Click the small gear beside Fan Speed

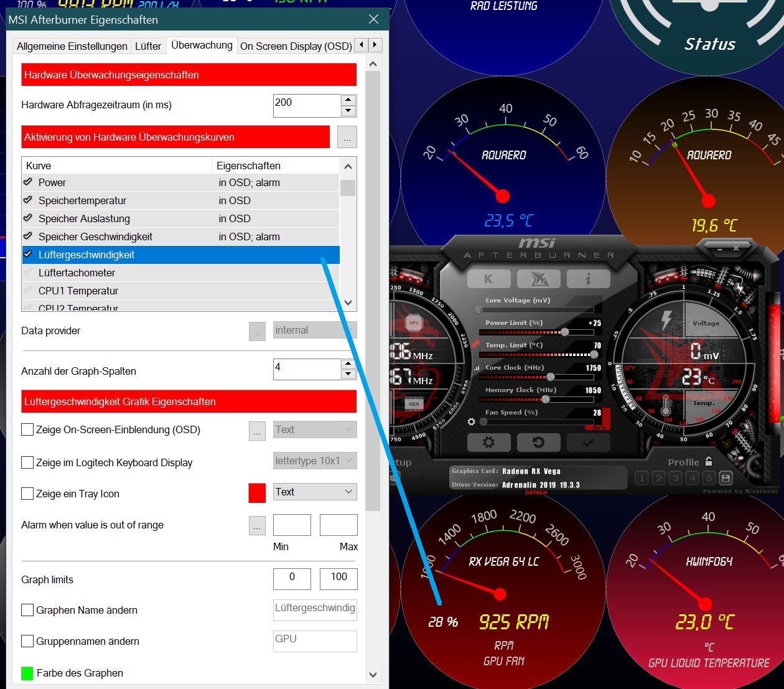point(471,421)
